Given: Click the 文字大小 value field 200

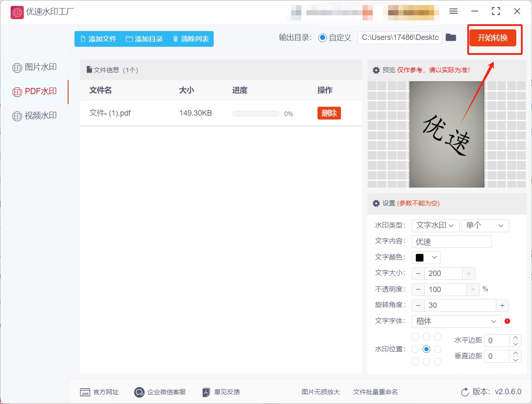Looking at the screenshot, I should pyautogui.click(x=443, y=273).
